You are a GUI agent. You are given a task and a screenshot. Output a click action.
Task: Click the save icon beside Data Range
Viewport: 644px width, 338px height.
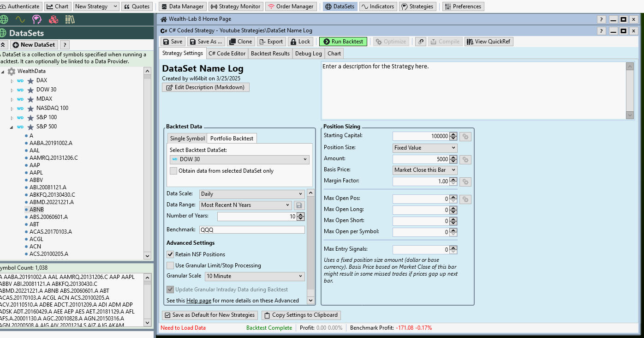pos(299,205)
